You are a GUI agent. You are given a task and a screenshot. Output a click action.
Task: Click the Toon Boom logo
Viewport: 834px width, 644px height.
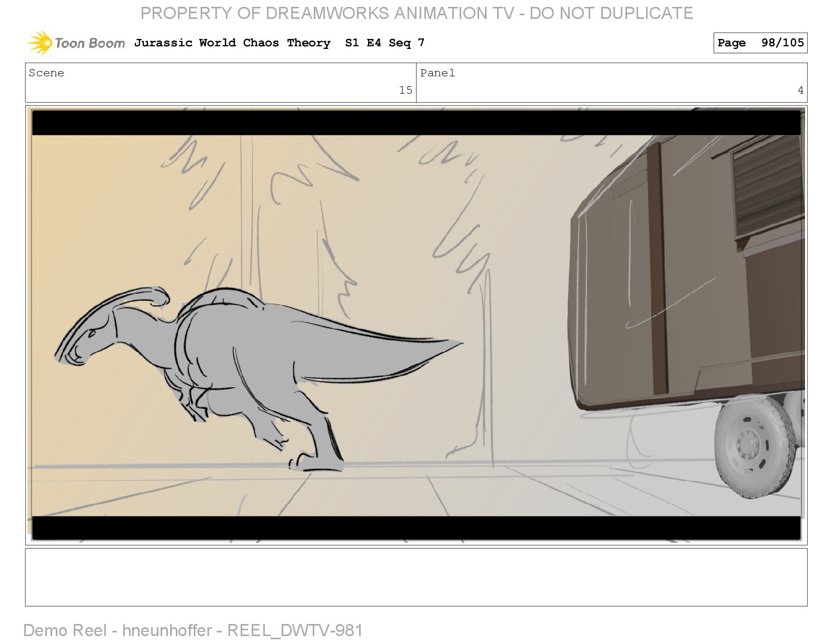click(x=76, y=43)
